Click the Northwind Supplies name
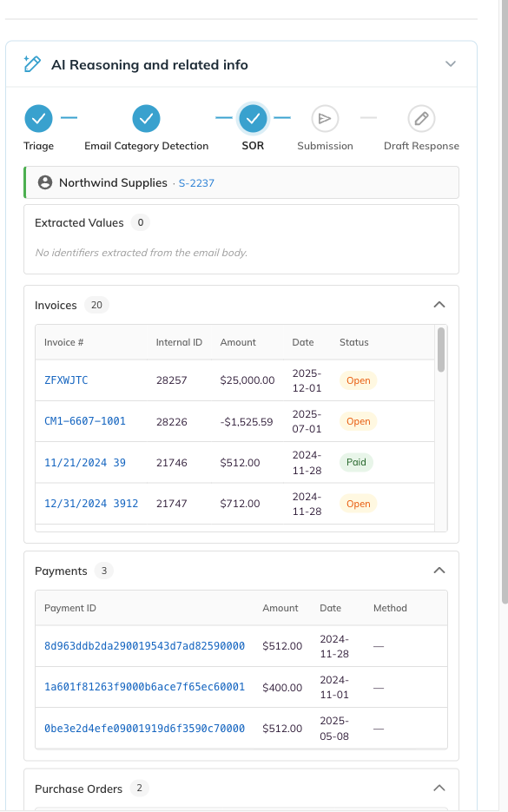This screenshot has height=812, width=508. tap(113, 182)
